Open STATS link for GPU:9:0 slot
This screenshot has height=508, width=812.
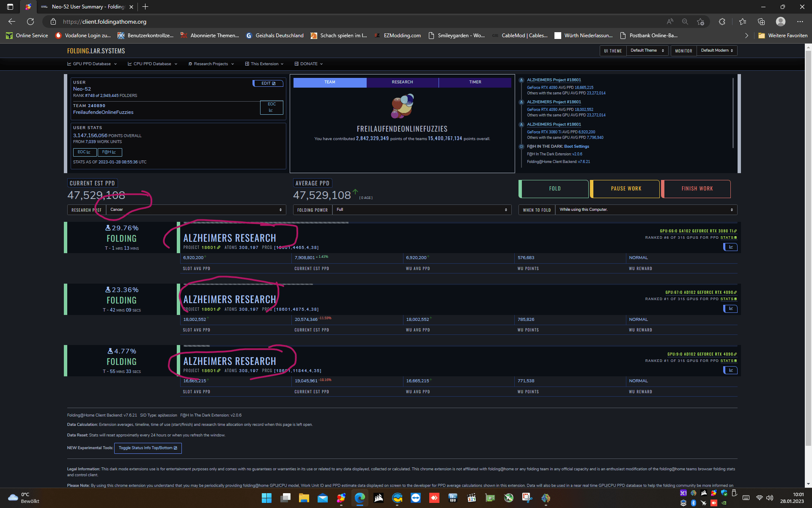(x=729, y=361)
